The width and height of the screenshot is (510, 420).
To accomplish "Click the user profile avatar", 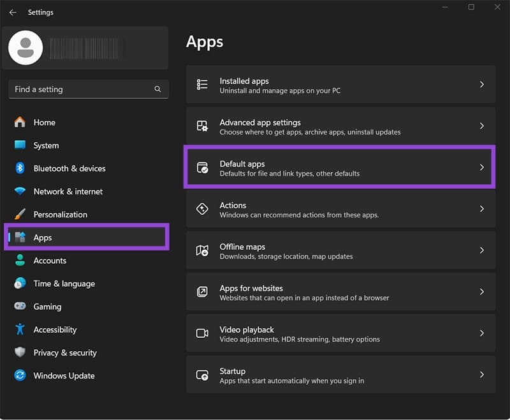I will click(x=25, y=48).
